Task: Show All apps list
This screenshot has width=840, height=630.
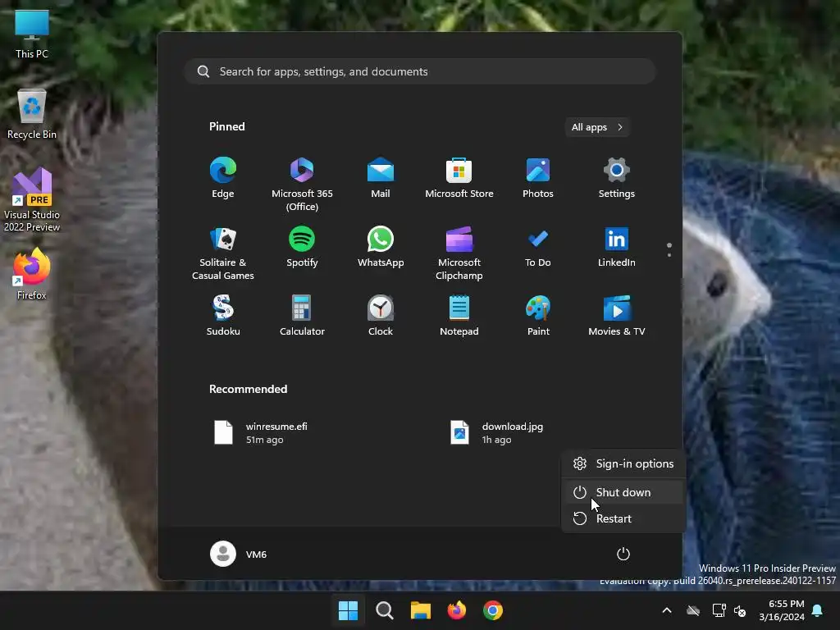Action: click(597, 127)
